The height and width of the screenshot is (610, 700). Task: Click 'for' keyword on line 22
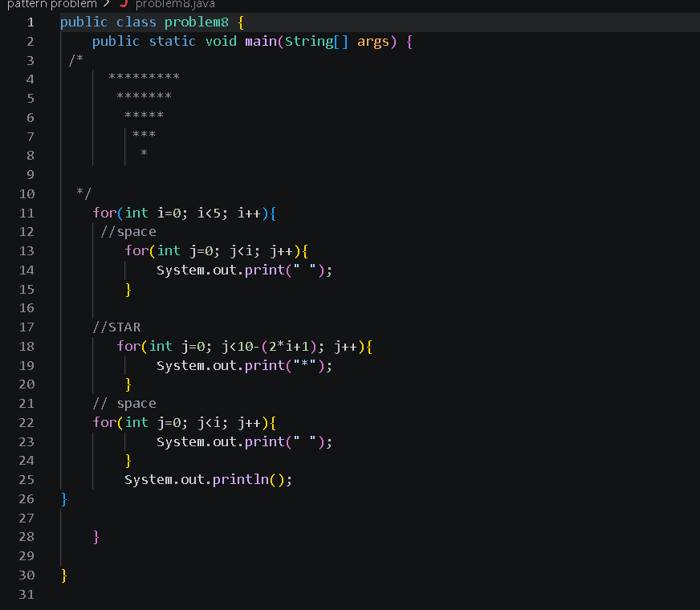[104, 422]
